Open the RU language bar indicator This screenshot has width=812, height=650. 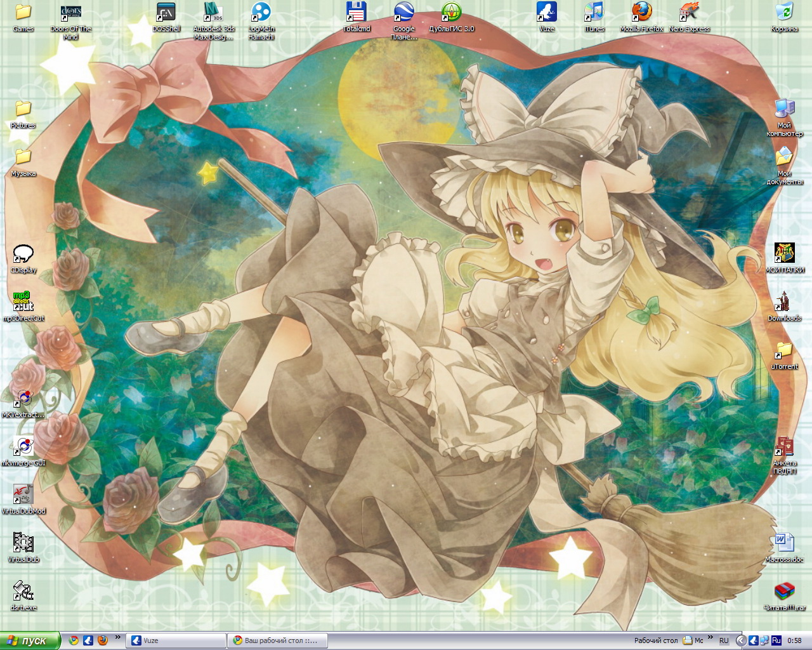click(724, 640)
